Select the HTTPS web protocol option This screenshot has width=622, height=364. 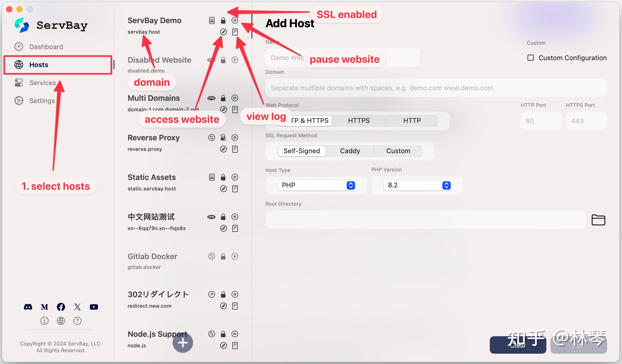pyautogui.click(x=359, y=120)
